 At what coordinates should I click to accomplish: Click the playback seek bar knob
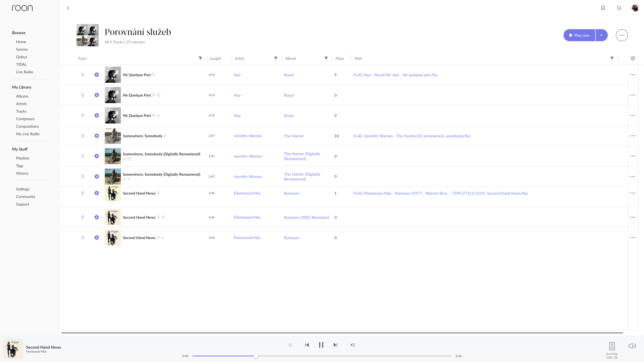(255, 356)
